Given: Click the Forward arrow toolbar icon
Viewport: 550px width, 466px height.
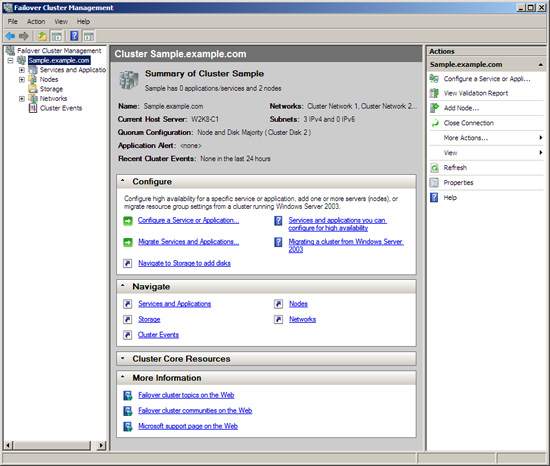Looking at the screenshot, I should [x=24, y=36].
